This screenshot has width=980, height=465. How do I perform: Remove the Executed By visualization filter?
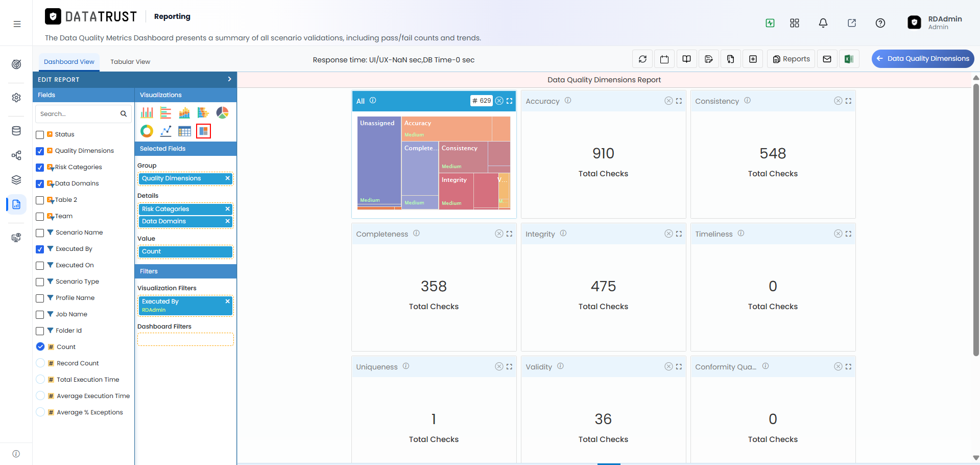coord(228,301)
